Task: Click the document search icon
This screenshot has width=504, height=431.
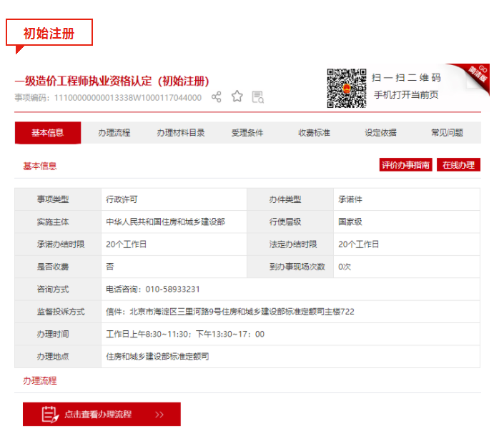Action: 257,96
